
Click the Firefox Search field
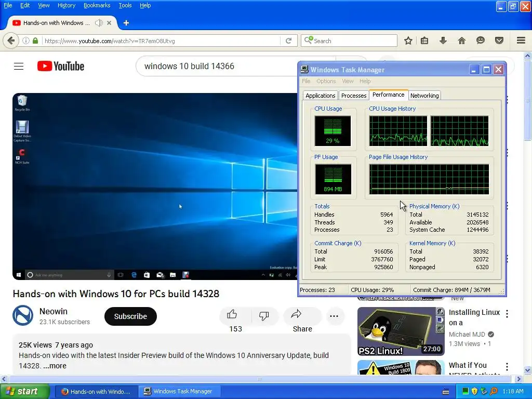[x=349, y=41]
